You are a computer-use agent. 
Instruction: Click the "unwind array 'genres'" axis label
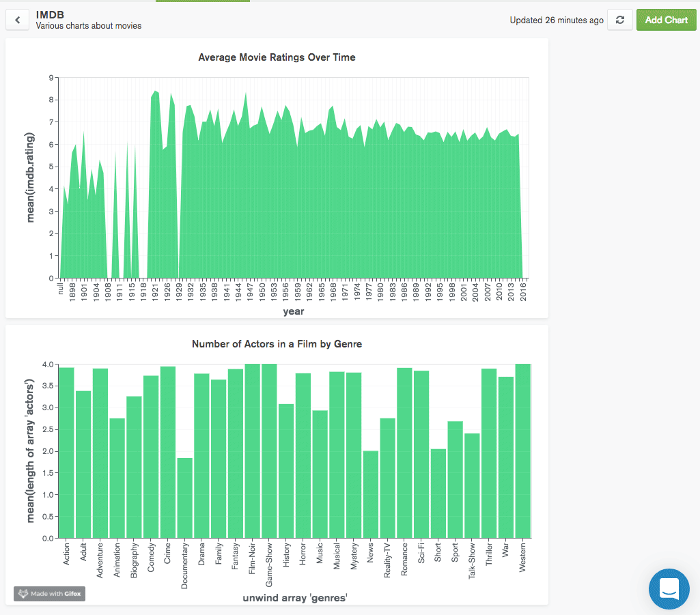[295, 598]
